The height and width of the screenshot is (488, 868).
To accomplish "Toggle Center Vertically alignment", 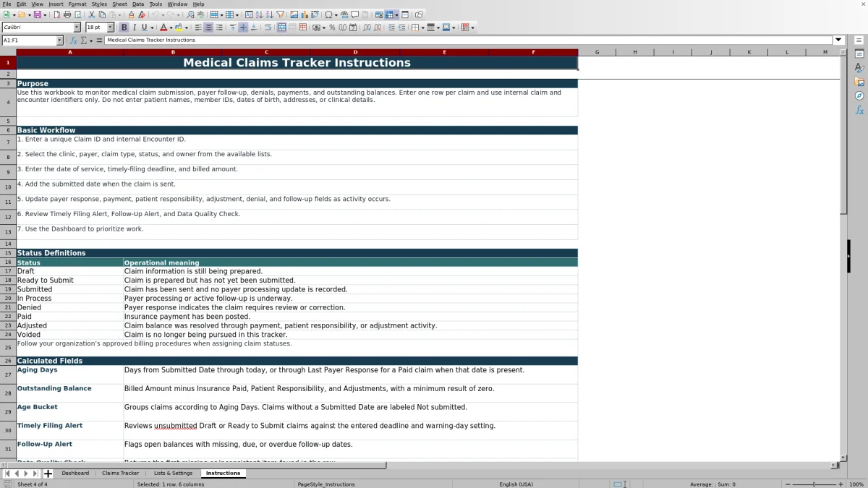I will pyautogui.click(x=243, y=27).
